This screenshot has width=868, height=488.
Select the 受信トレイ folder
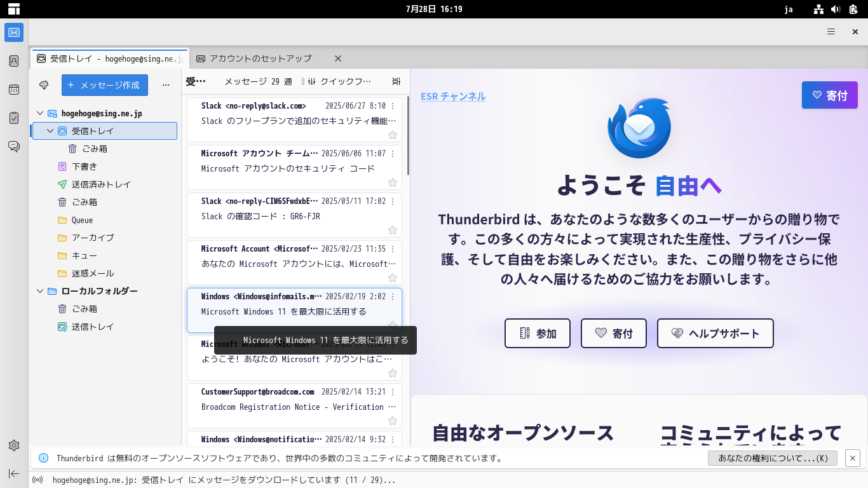105,131
